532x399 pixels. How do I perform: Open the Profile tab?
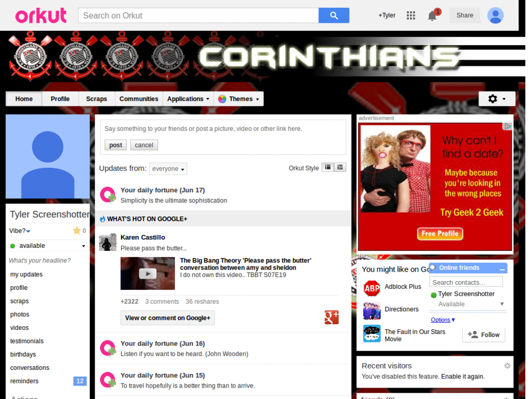[x=60, y=99]
